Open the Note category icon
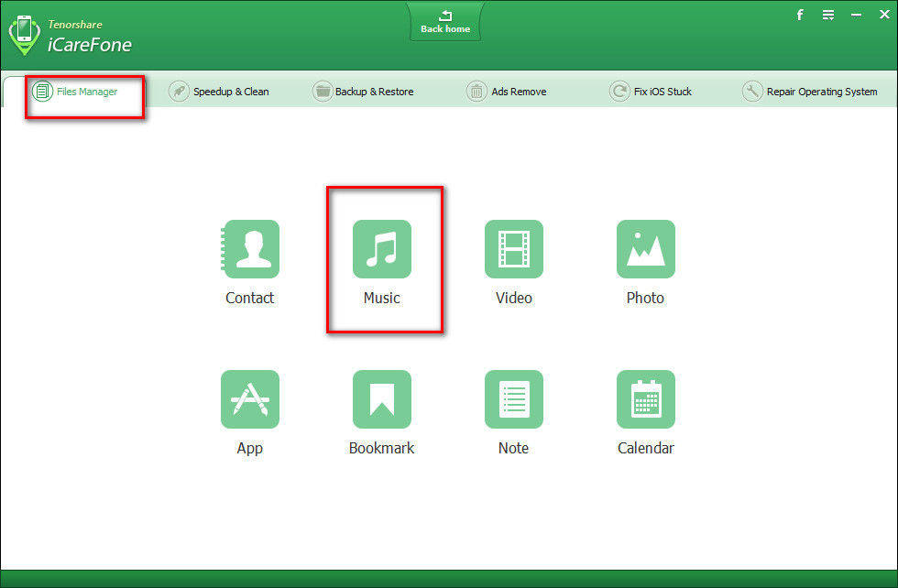 (514, 399)
